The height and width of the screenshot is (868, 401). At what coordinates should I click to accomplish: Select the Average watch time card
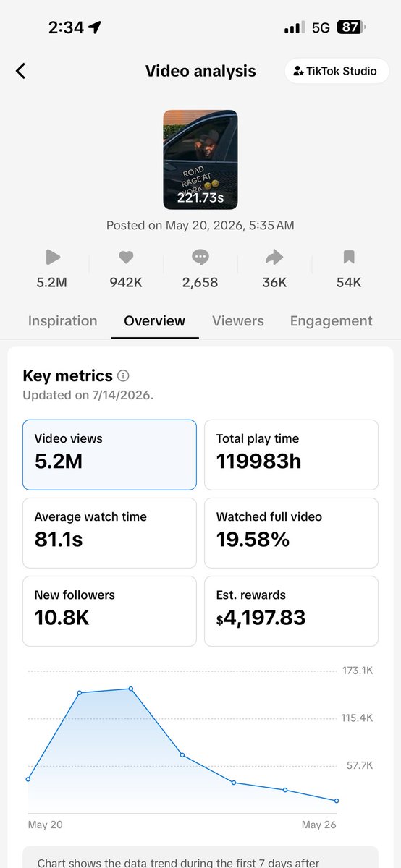[x=109, y=533]
